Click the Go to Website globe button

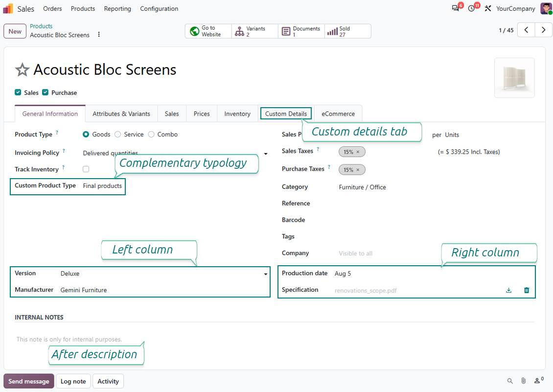(x=208, y=31)
